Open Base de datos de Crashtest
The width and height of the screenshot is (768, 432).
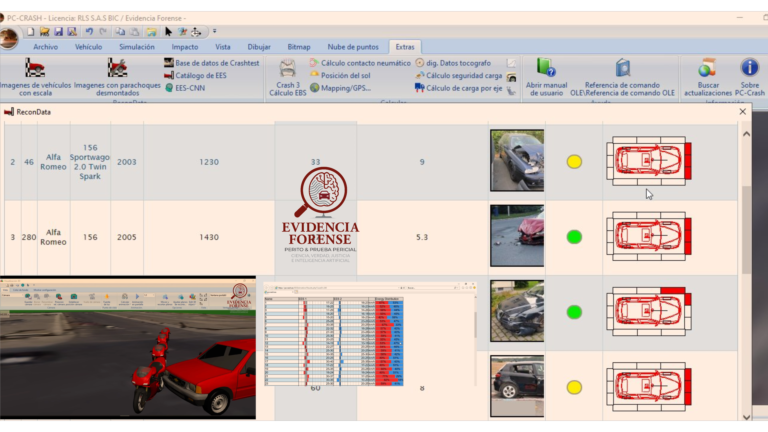[217, 63]
